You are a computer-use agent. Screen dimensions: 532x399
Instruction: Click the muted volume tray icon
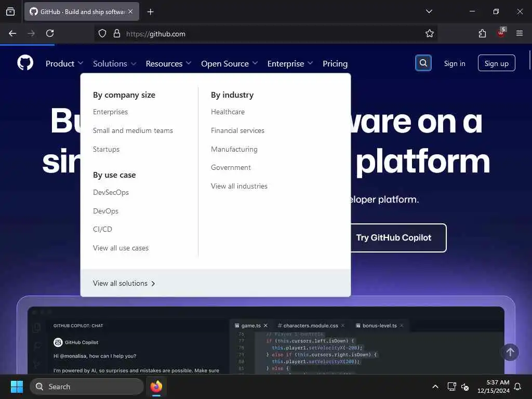(465, 387)
